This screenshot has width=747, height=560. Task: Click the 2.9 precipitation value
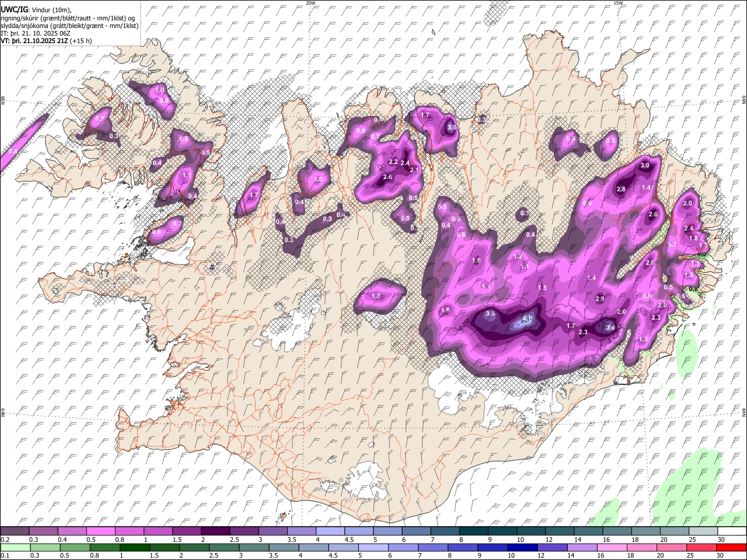tap(600, 299)
